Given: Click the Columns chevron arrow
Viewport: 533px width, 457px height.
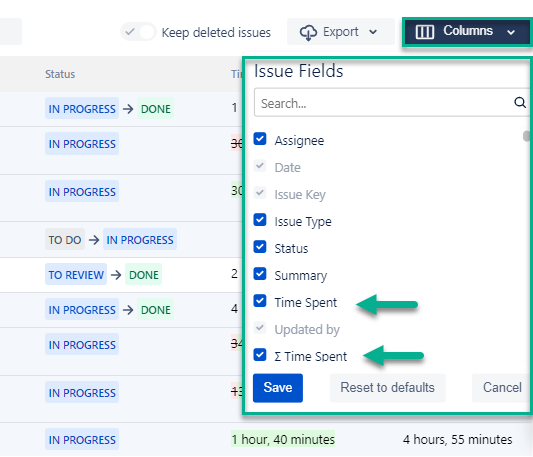Looking at the screenshot, I should pyautogui.click(x=511, y=32).
